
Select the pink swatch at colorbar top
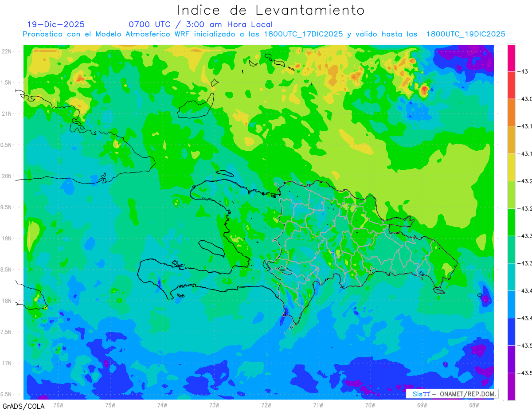[x=511, y=58]
